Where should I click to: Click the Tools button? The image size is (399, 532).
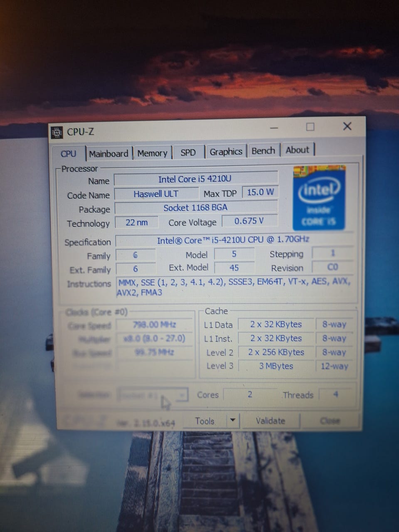[x=205, y=421]
